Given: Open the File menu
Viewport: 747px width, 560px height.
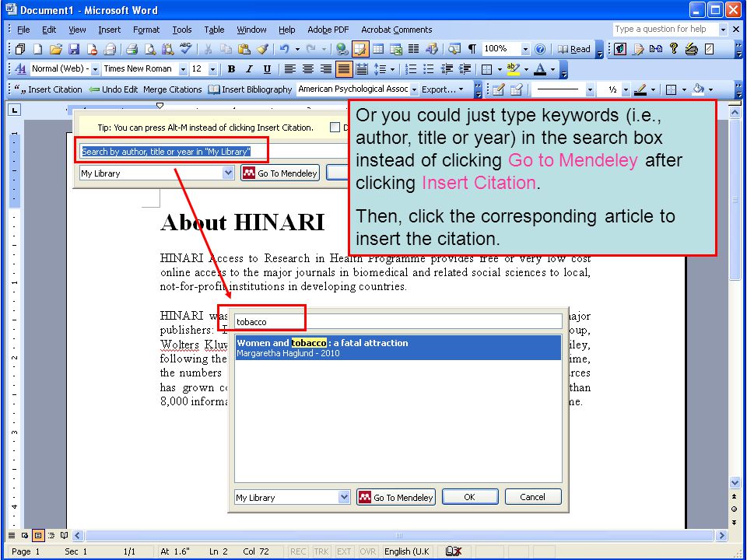Looking at the screenshot, I should [23, 30].
